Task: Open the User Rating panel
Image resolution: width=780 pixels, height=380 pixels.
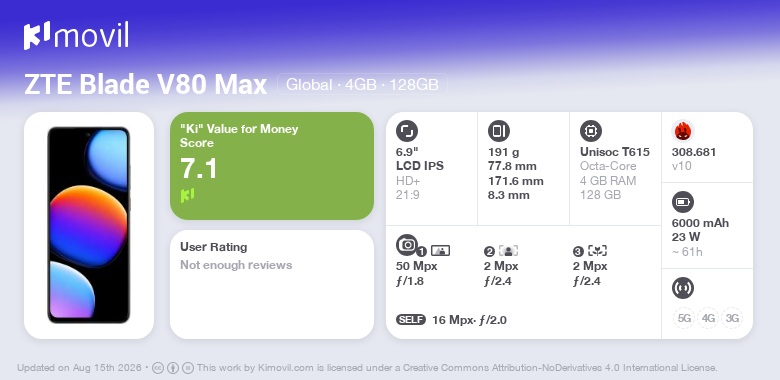Action: (x=272, y=285)
